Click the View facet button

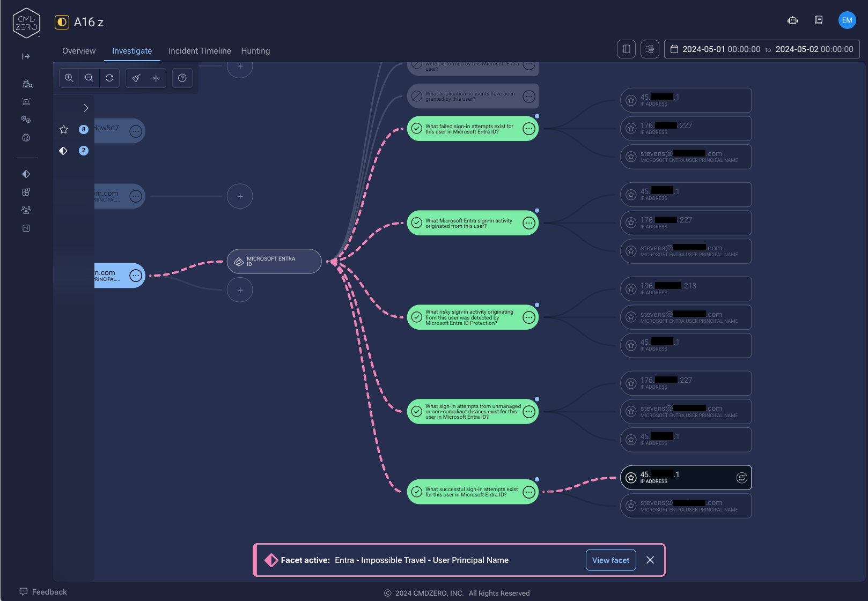610,560
